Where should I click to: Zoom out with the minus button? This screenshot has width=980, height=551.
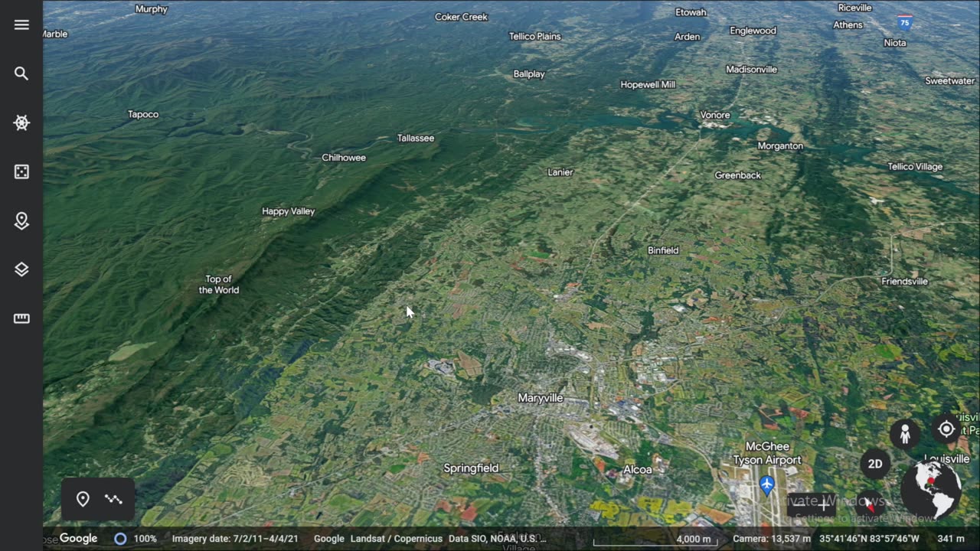(799, 504)
